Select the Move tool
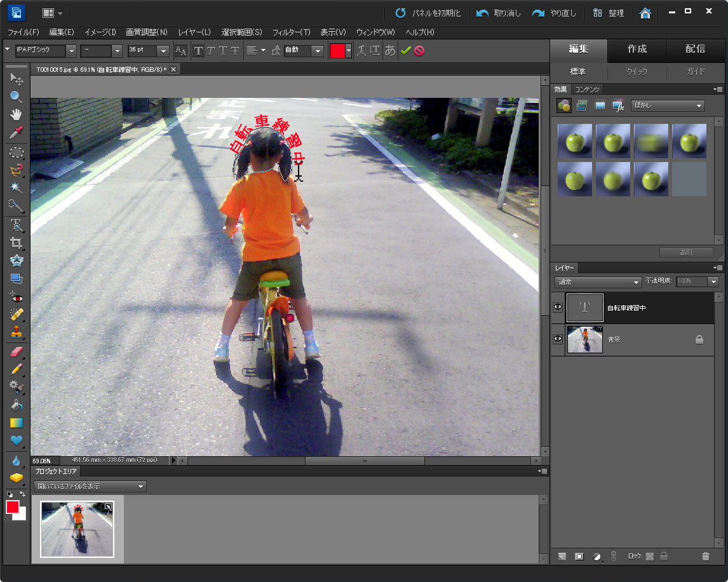This screenshot has height=582, width=728. pos(16,79)
